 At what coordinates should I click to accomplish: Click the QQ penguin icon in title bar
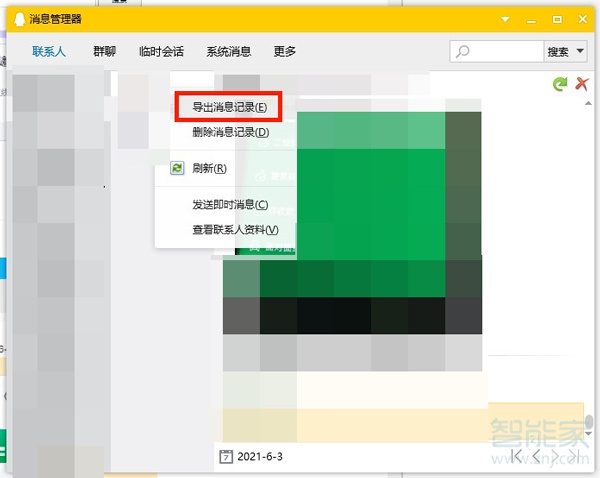20,19
